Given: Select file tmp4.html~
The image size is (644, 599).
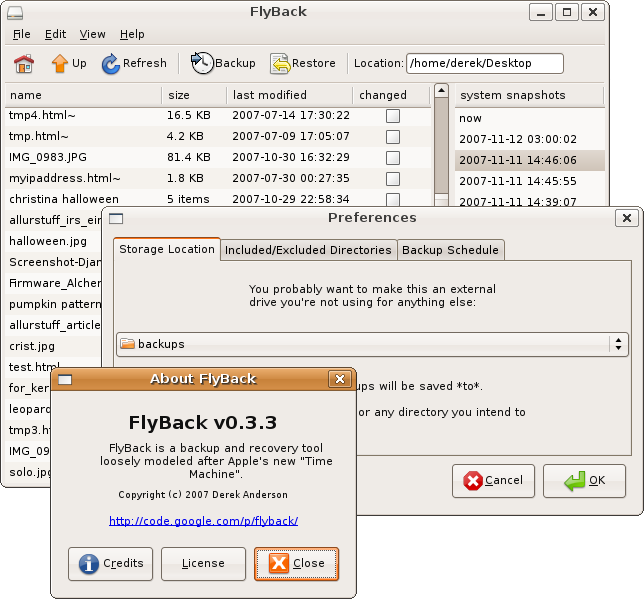Looking at the screenshot, I should [x=218, y=116].
